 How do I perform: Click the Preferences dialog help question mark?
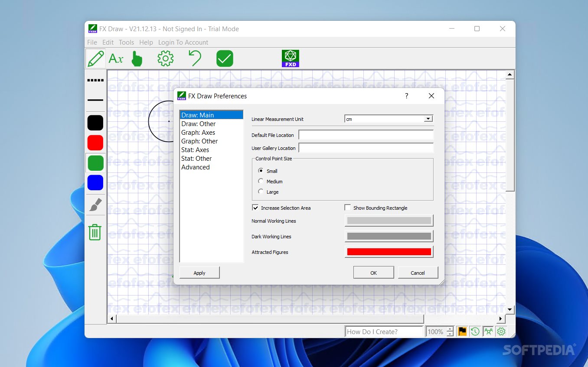406,96
